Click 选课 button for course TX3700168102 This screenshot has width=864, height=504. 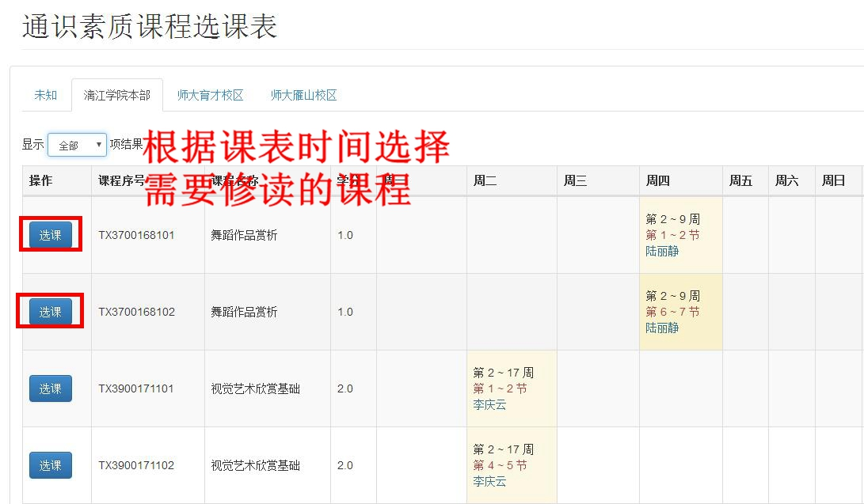tap(51, 312)
